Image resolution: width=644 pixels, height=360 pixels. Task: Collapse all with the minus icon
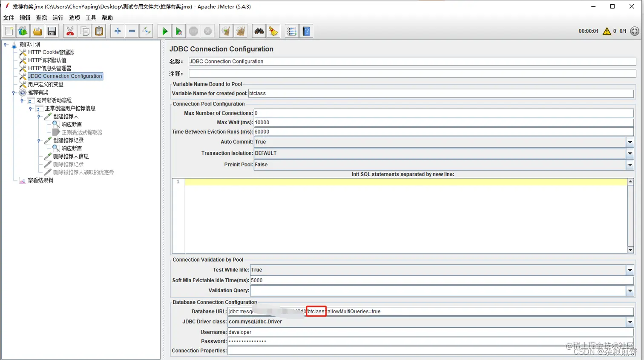click(x=132, y=31)
